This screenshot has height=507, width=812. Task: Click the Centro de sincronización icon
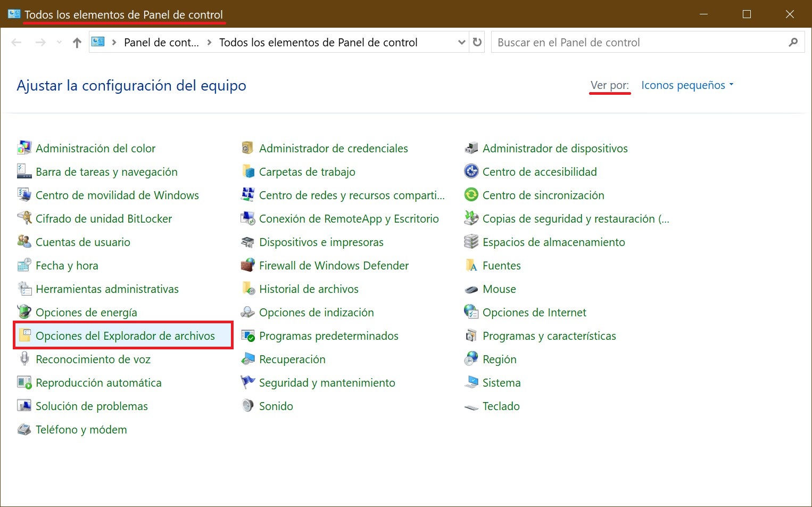pos(471,195)
